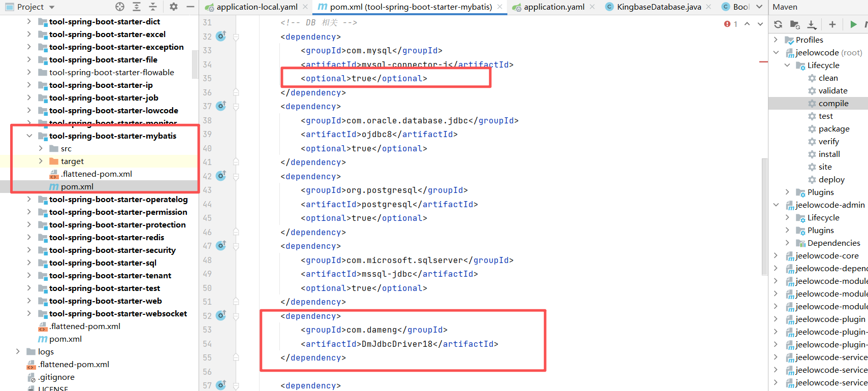
Task: Collapse all nodes in Project panel
Action: [153, 7]
